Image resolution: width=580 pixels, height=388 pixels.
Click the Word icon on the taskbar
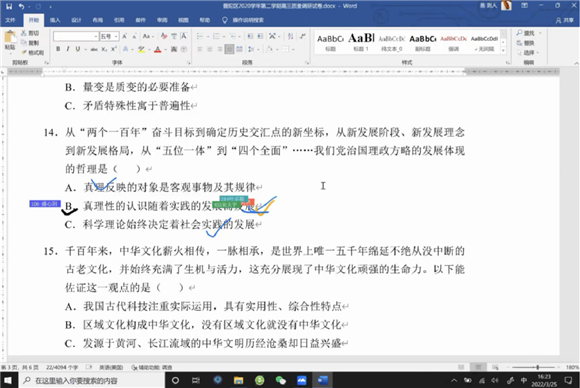pos(323,380)
